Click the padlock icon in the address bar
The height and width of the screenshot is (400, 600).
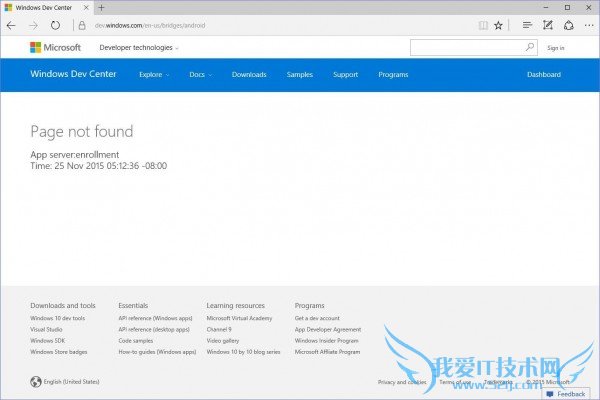pyautogui.click(x=82, y=26)
